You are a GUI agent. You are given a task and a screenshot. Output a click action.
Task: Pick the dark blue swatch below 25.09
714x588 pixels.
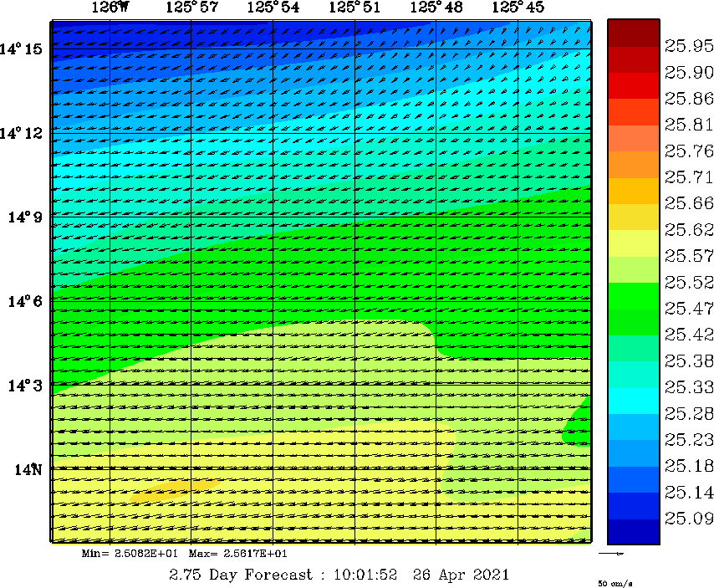pos(634,531)
